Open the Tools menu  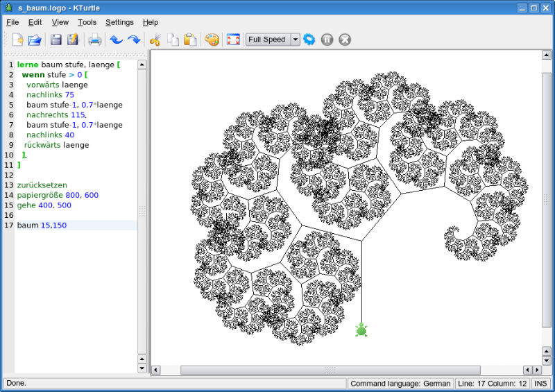pyautogui.click(x=87, y=22)
